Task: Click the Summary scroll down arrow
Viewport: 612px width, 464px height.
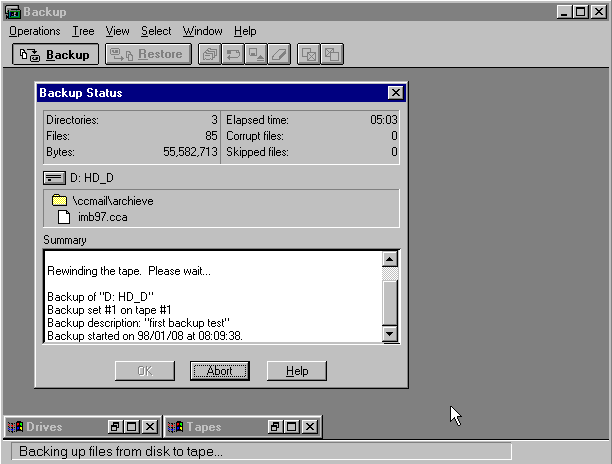Action: click(x=390, y=334)
